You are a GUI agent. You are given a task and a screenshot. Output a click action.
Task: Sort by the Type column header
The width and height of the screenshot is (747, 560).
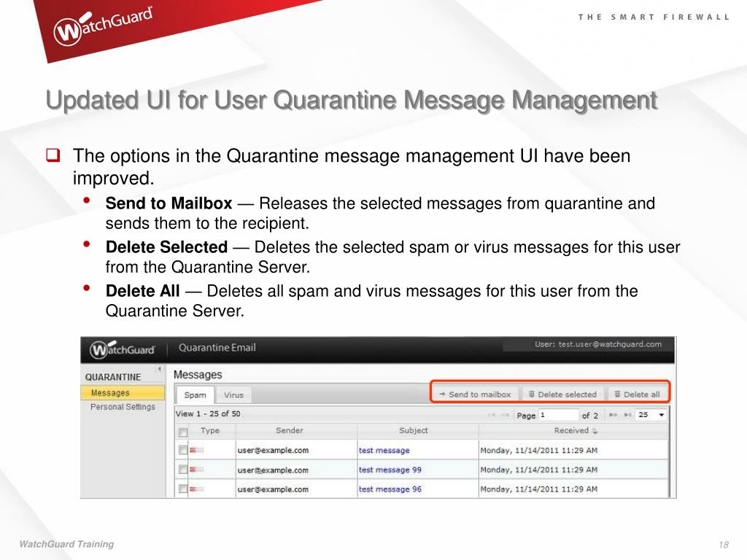coord(210,430)
